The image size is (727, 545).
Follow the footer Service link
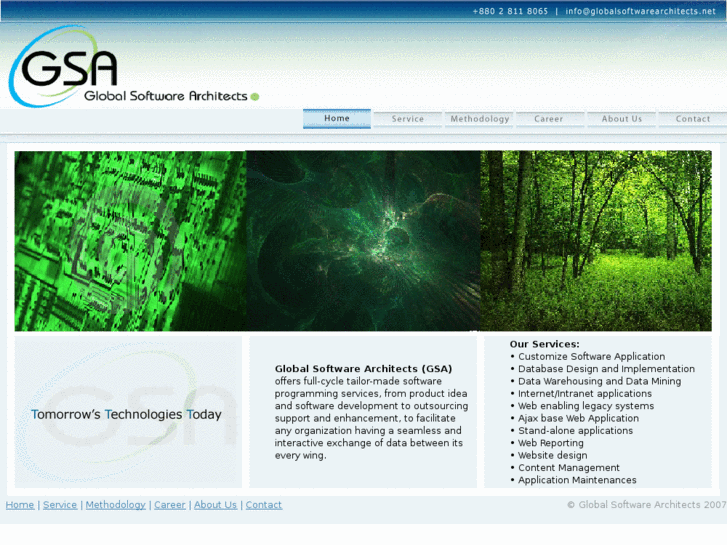pyautogui.click(x=60, y=505)
